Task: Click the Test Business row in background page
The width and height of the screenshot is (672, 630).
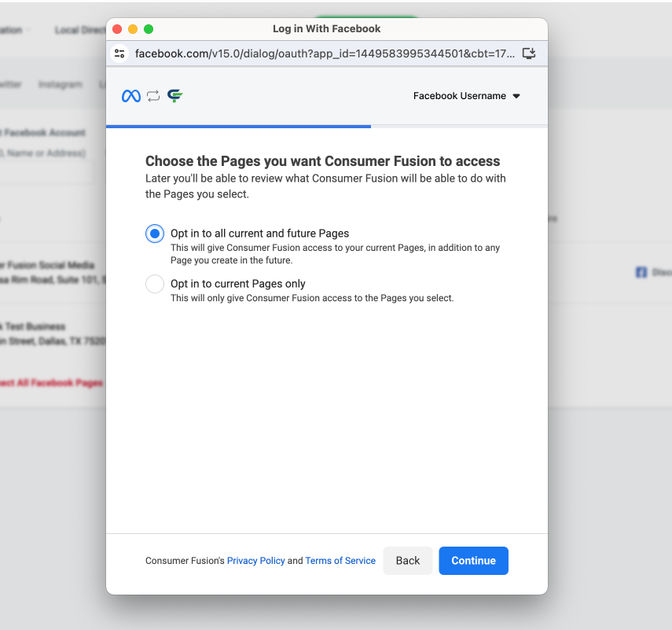Action: (53, 333)
